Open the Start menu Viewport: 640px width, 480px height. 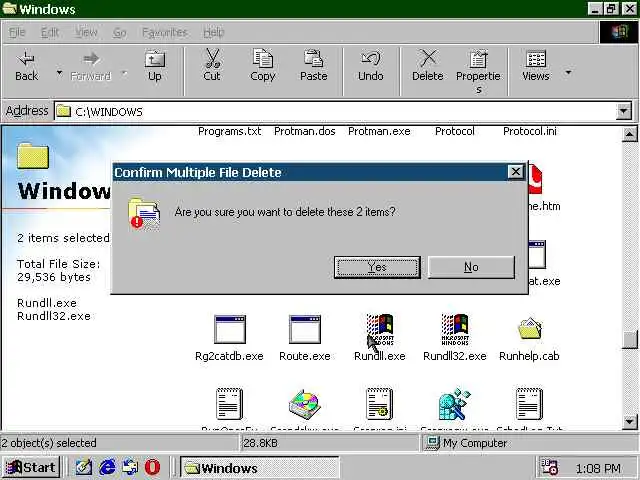[31, 467]
